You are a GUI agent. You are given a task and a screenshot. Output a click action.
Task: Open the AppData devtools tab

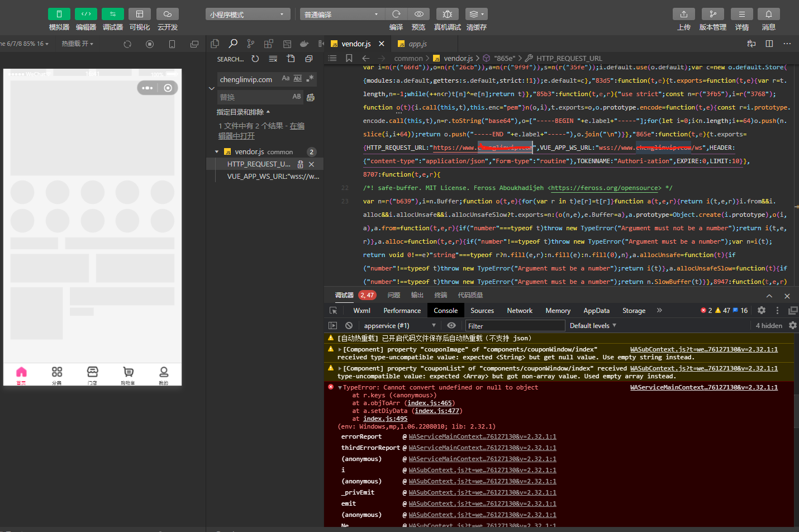[x=596, y=311]
